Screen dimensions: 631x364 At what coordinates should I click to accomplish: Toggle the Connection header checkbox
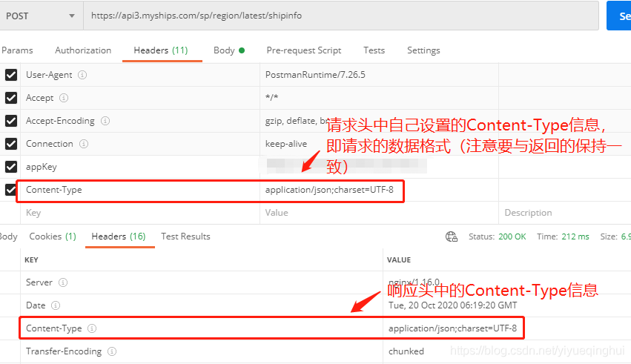[11, 144]
